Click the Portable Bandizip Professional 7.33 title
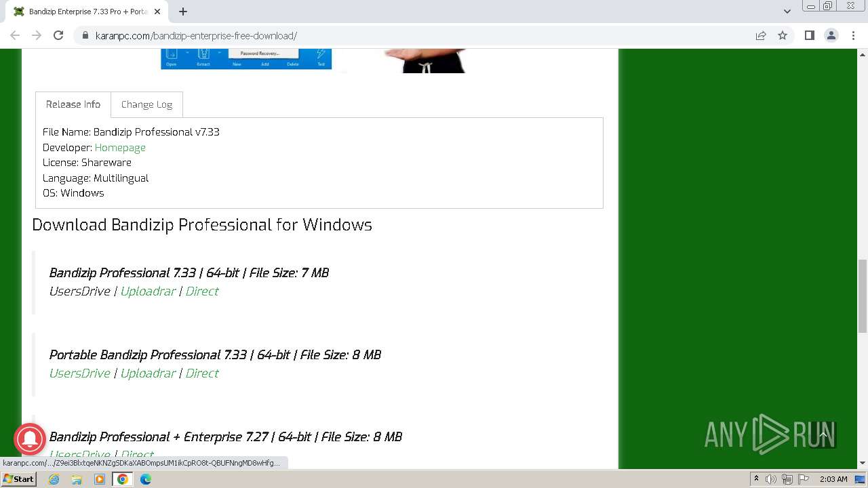The image size is (868, 488). 215,355
